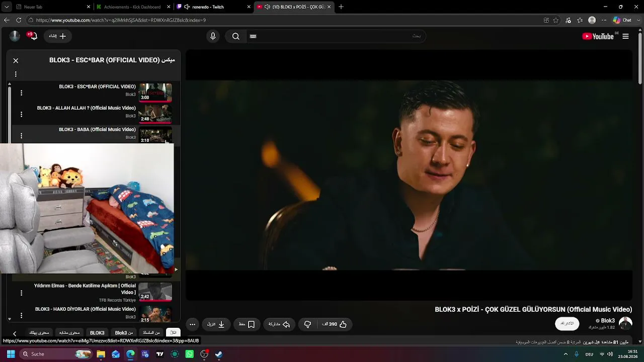Play BLOK3 - ESC*BAR thumbnail in playlist
644x362 pixels.
(x=155, y=93)
